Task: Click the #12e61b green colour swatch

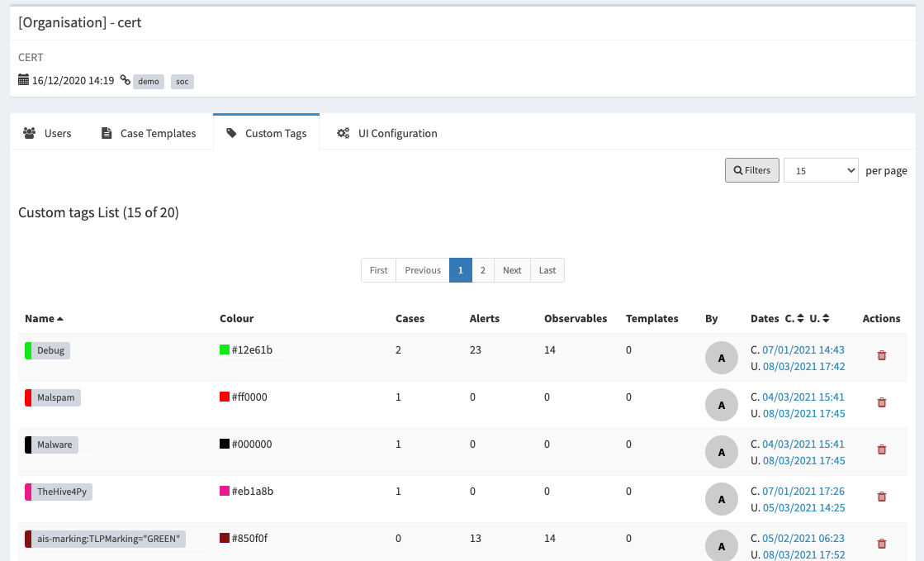Action: click(225, 350)
